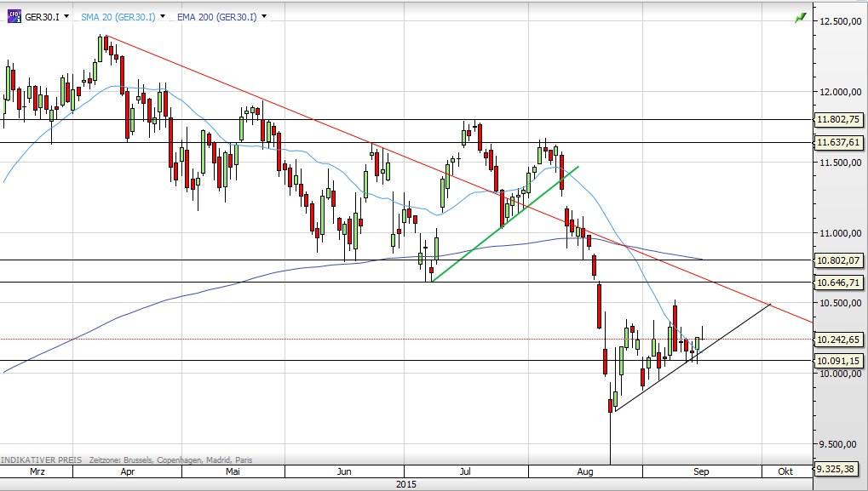Click the 11.802,75 price level tag

tap(838, 119)
